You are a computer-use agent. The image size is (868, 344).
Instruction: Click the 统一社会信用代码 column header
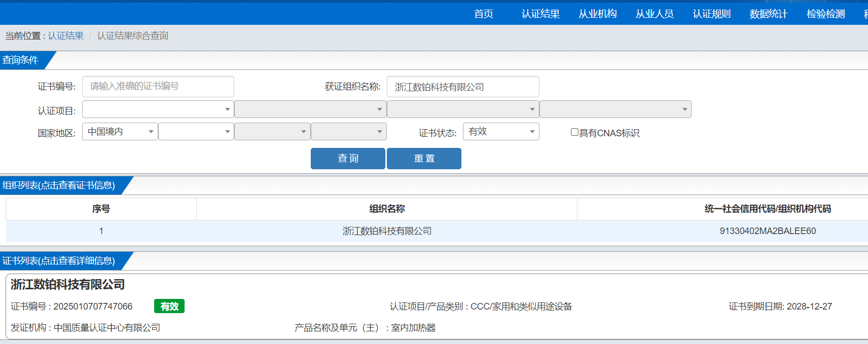[x=768, y=209]
